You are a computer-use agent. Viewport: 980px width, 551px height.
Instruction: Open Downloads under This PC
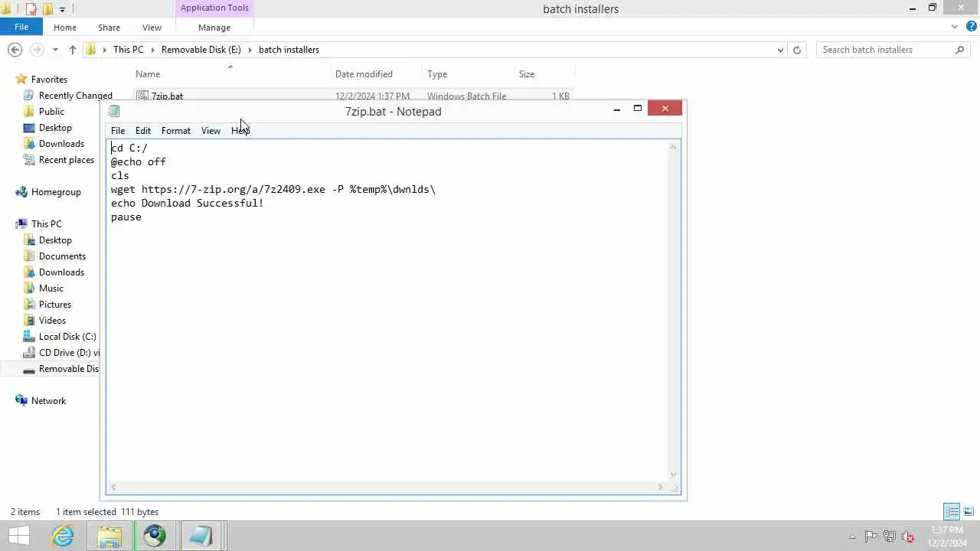click(x=61, y=272)
